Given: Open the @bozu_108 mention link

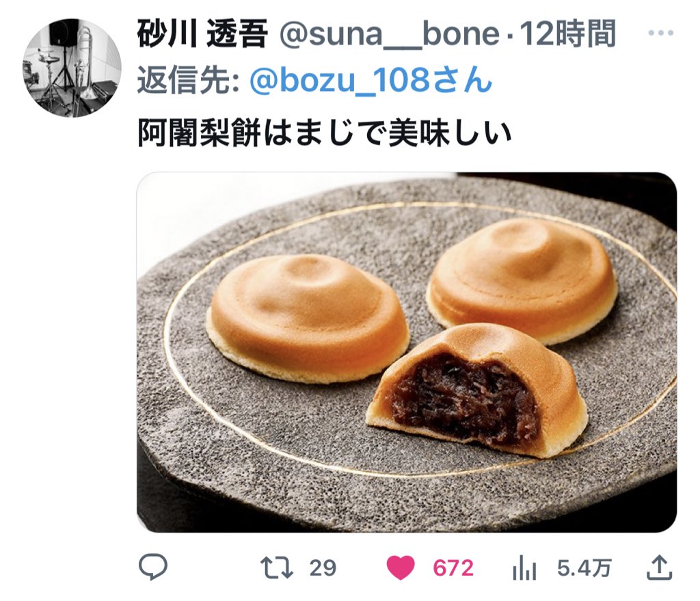Looking at the screenshot, I should tap(371, 81).
